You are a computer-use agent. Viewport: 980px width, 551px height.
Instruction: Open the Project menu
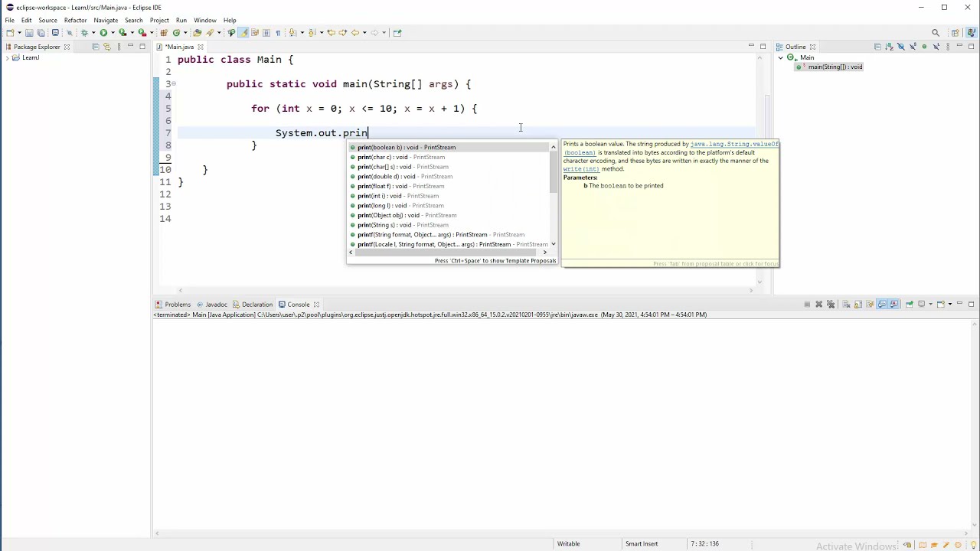click(159, 20)
